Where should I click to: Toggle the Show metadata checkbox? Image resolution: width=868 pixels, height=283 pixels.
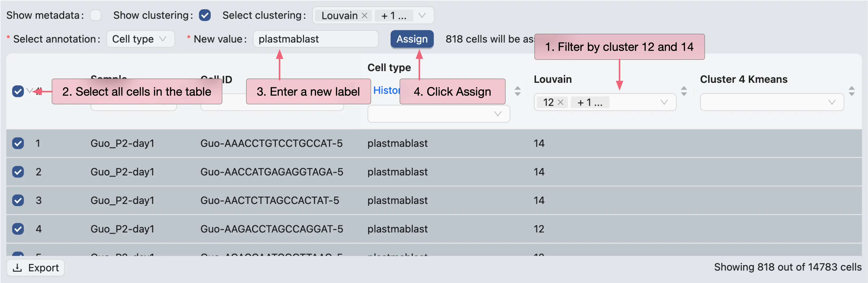click(x=96, y=15)
